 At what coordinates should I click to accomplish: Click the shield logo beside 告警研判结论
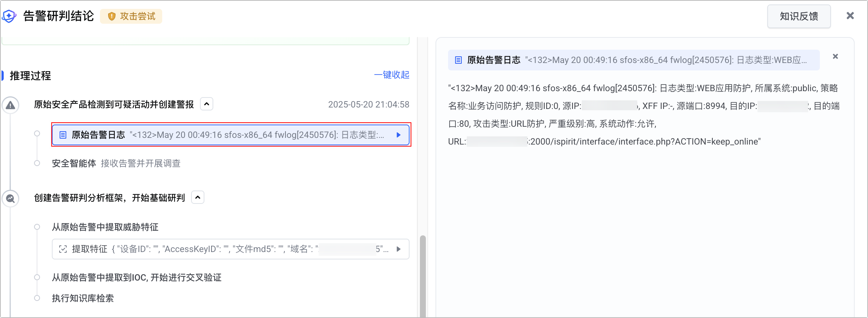(9, 16)
